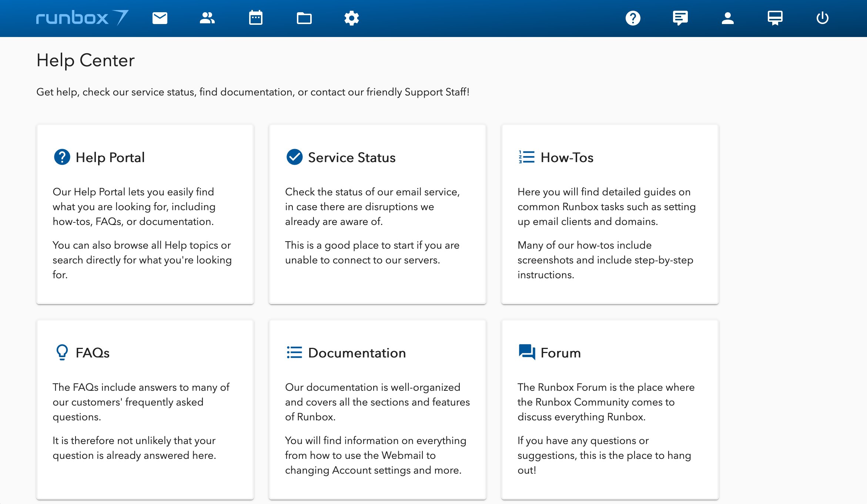Open the account person icon
Viewport: 867px width, 504px height.
point(727,18)
